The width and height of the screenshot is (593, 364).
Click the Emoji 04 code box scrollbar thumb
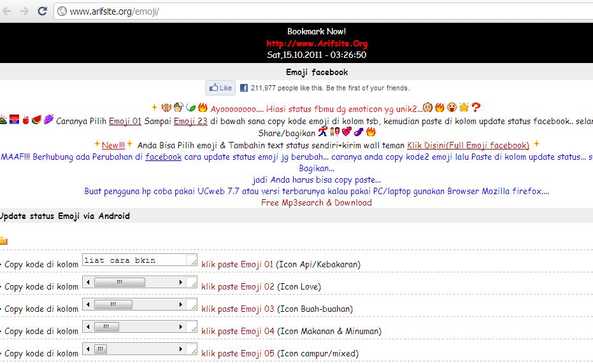106,327
